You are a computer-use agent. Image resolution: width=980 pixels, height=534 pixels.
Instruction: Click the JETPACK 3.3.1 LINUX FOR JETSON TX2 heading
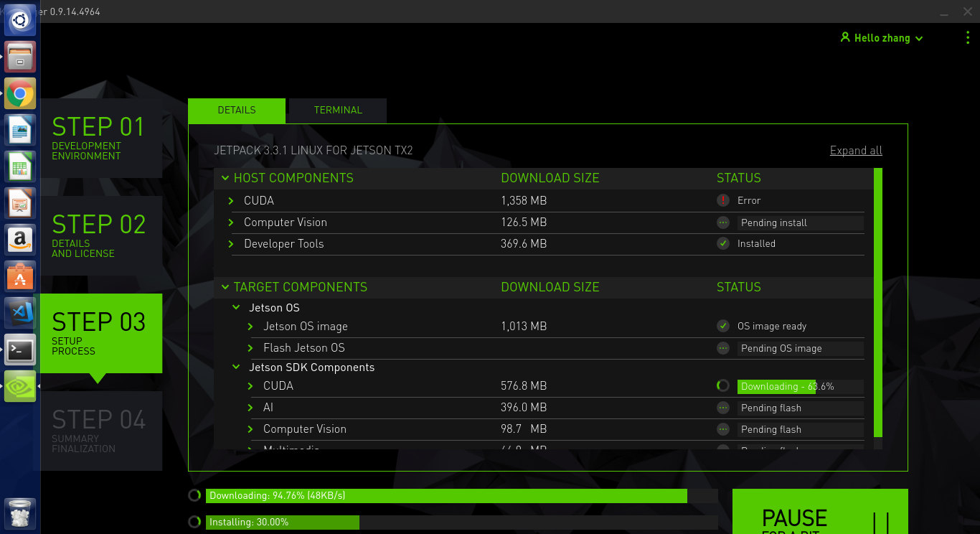314,151
